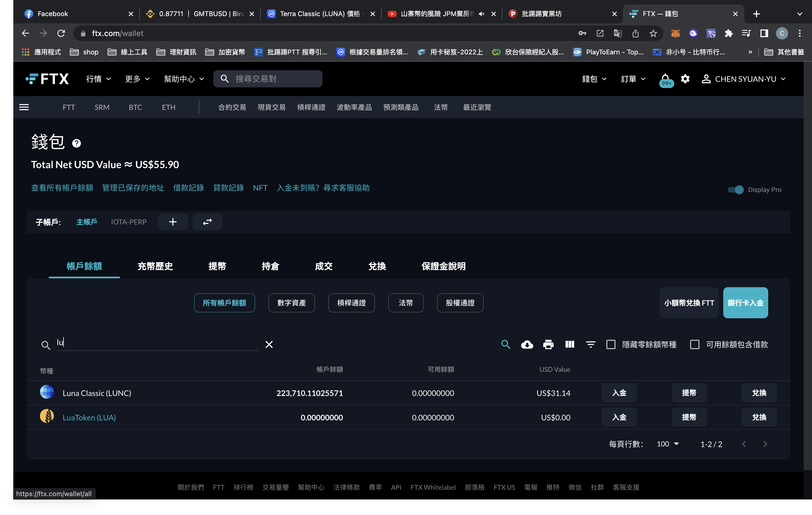
Task: Click the 銀行卡入金 button
Action: click(x=745, y=303)
